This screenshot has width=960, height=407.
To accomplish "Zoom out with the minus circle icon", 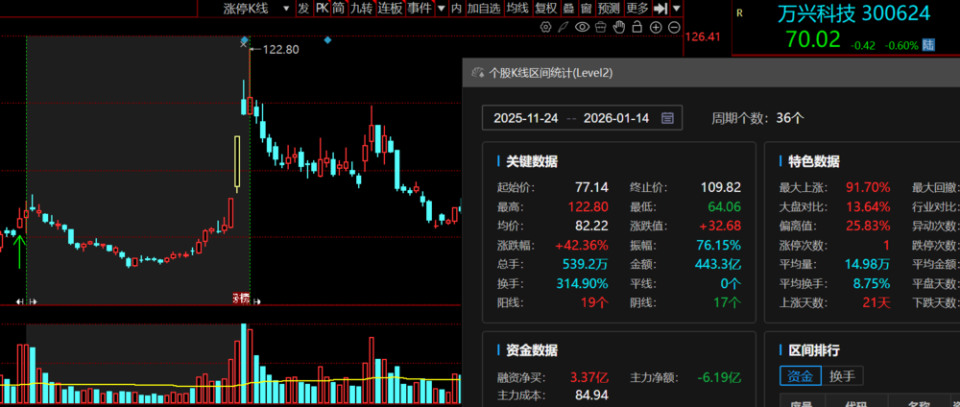I will [x=673, y=27].
